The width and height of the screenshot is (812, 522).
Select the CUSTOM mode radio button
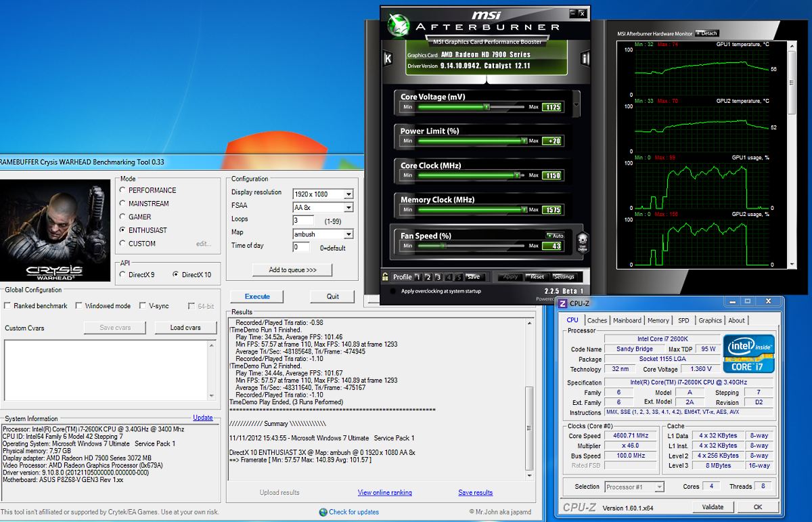click(x=122, y=244)
